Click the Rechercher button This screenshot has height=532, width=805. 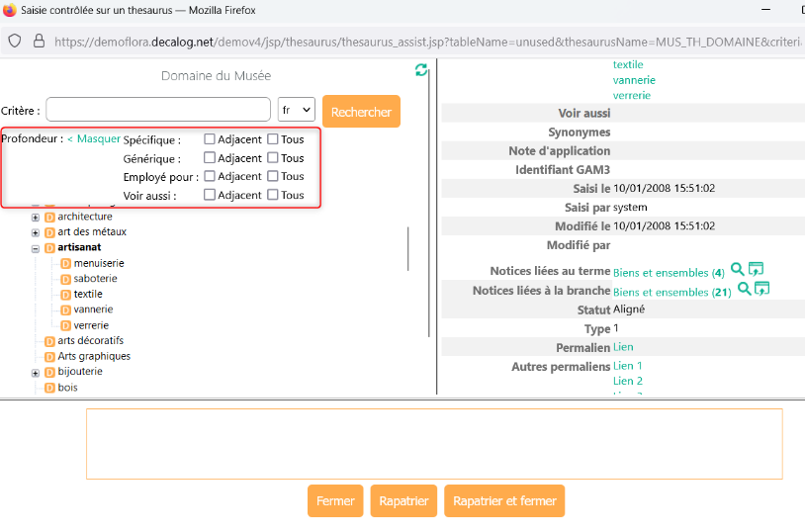[x=361, y=112]
